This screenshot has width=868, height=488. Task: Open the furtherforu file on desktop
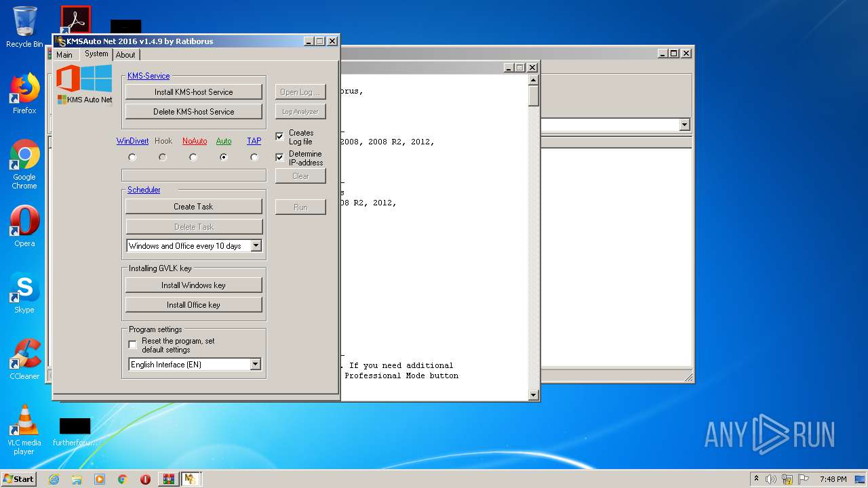(75, 432)
